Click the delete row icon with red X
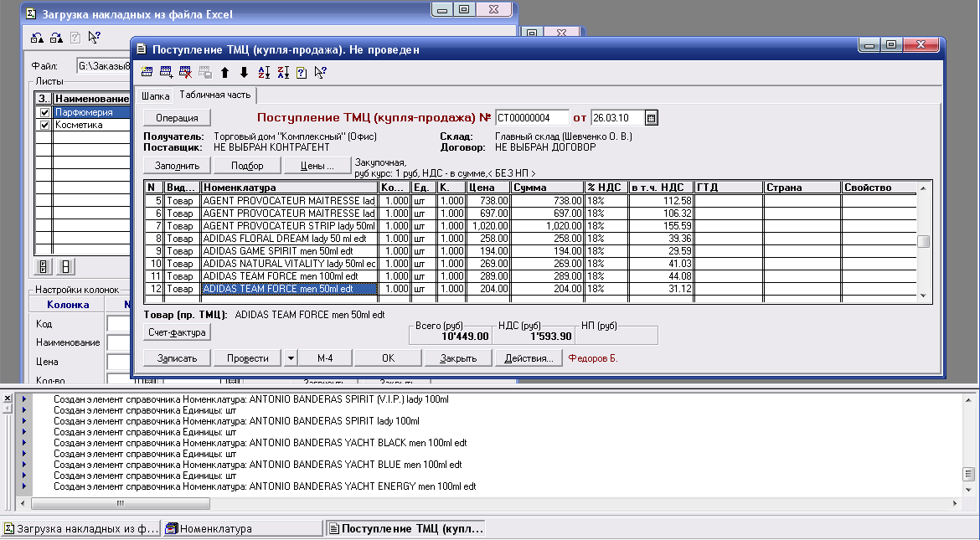980x540 pixels. (185, 73)
